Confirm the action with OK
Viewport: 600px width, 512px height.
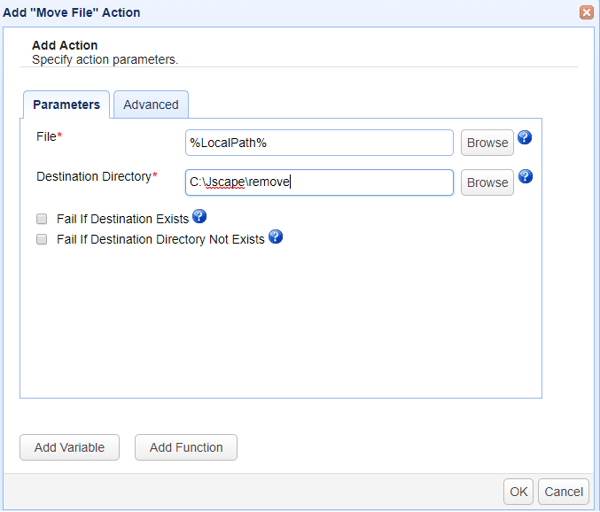click(x=518, y=491)
